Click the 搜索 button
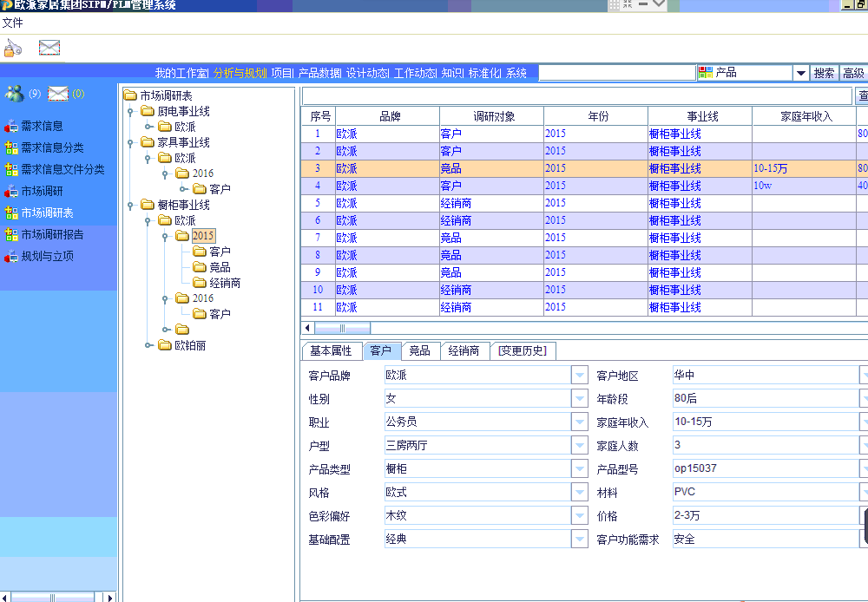 824,74
